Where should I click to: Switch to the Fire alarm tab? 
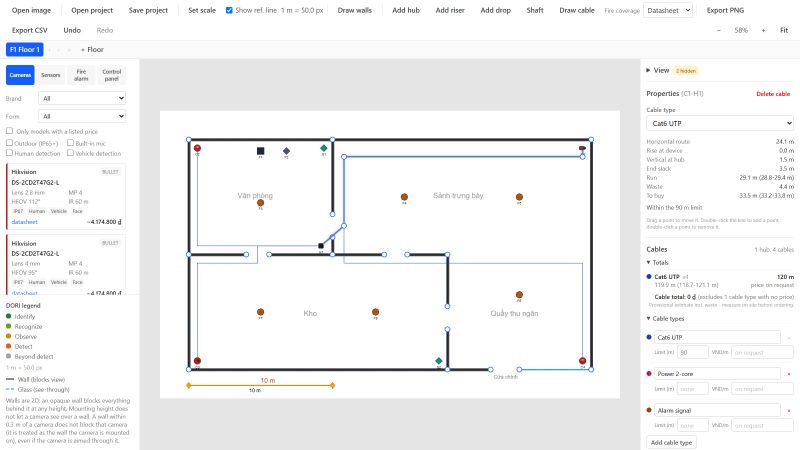point(81,75)
